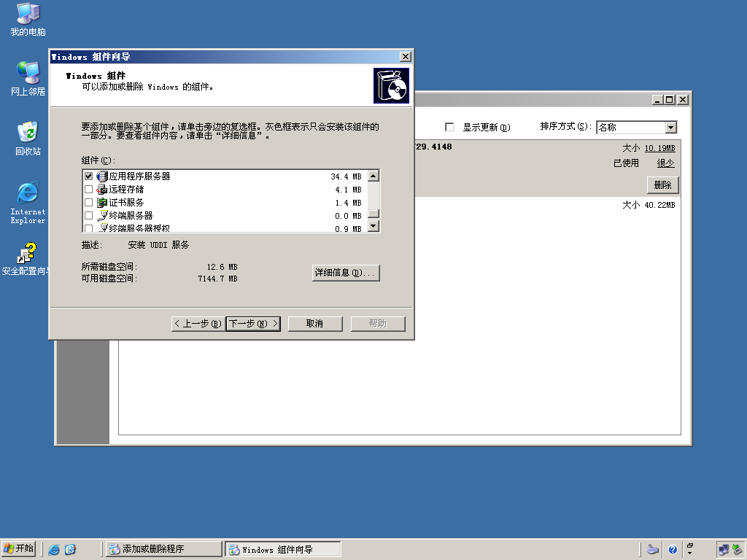Screen dimensions: 747x560
Task: Launch Internet Explorer from quick launch
Action: tap(54, 550)
